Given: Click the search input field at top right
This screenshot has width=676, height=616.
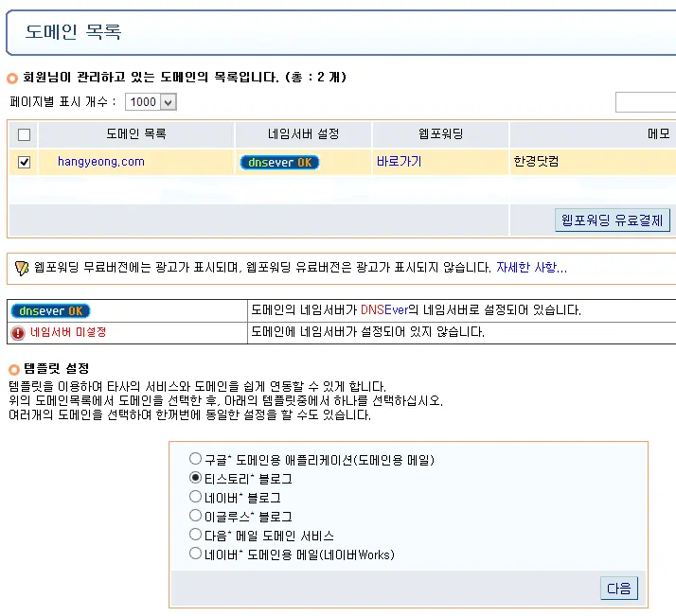Looking at the screenshot, I should coord(646,102).
